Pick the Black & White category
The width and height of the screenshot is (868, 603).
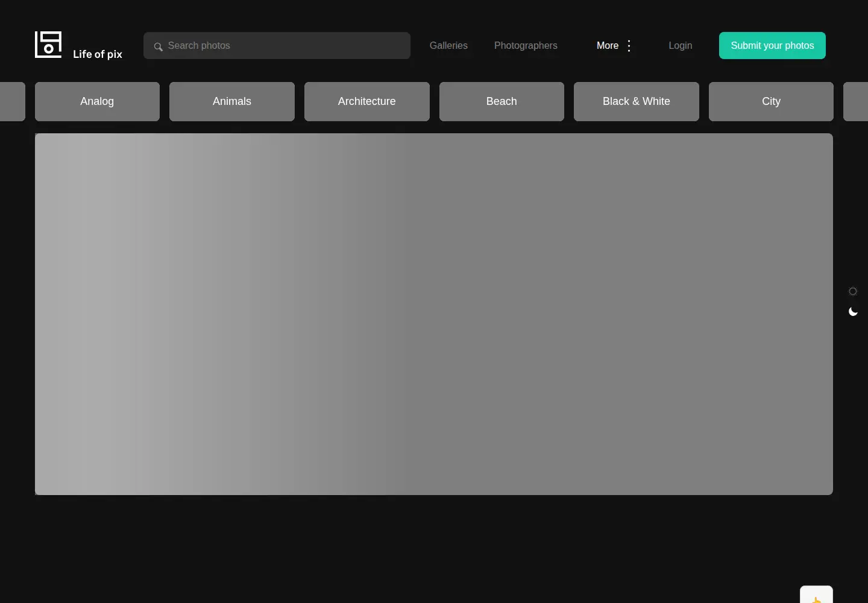click(637, 101)
